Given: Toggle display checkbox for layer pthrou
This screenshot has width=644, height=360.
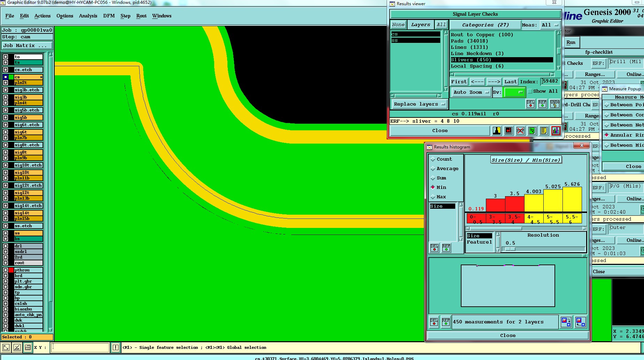Looking at the screenshot, I should click(x=6, y=270).
